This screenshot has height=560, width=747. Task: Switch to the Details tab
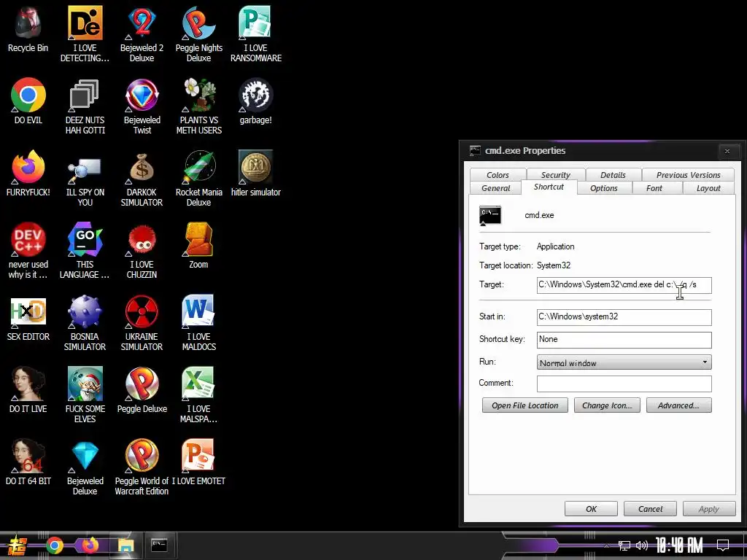click(613, 175)
